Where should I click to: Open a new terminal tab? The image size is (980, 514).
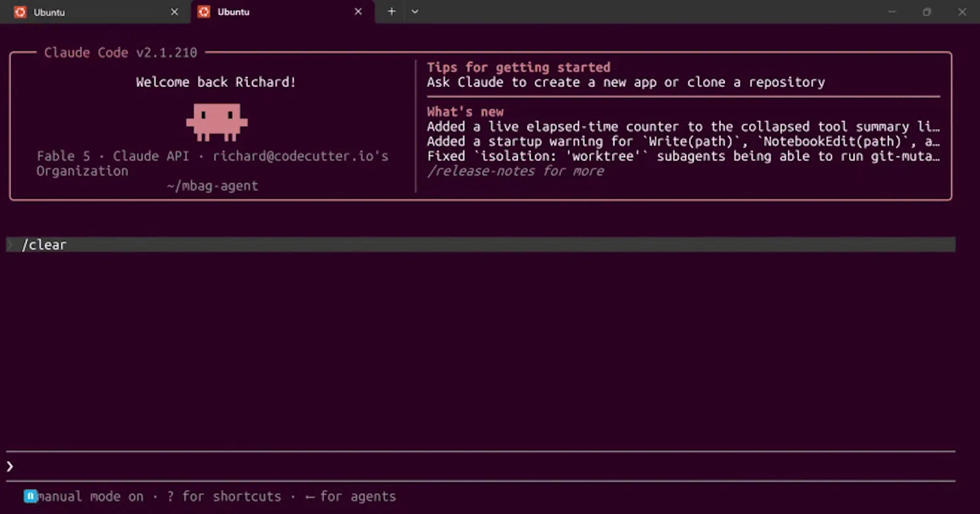point(391,11)
